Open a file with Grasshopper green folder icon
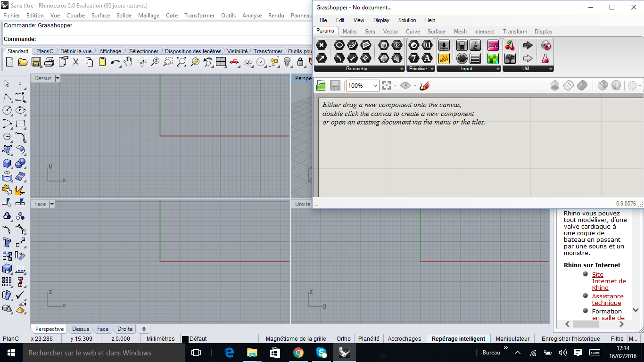The width and height of the screenshot is (644, 362). 321,85
